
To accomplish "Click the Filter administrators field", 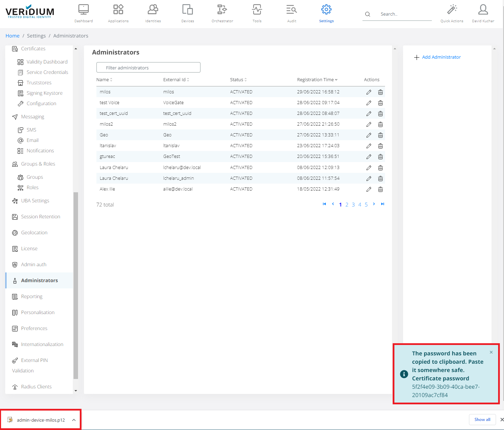I will [x=148, y=68].
